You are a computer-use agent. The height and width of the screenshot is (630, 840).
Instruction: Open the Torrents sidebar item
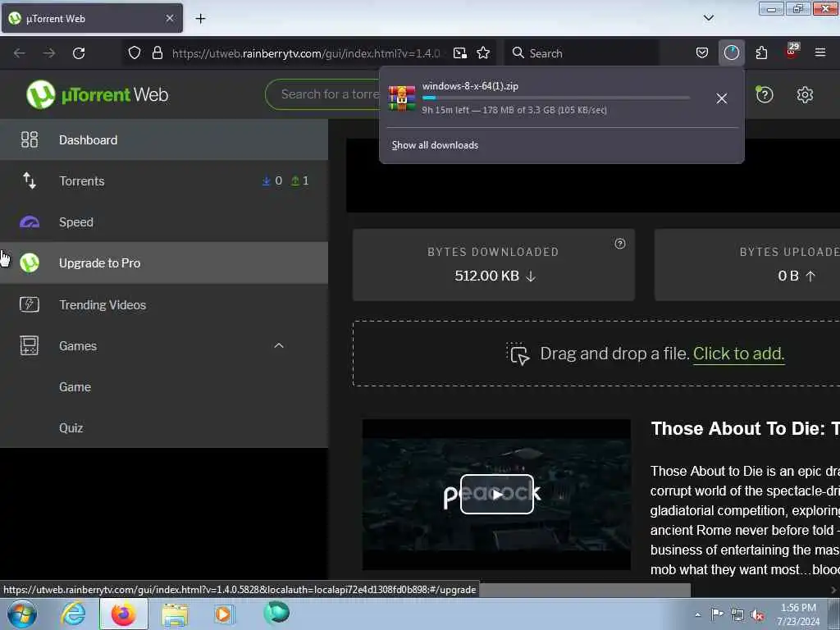coord(164,181)
